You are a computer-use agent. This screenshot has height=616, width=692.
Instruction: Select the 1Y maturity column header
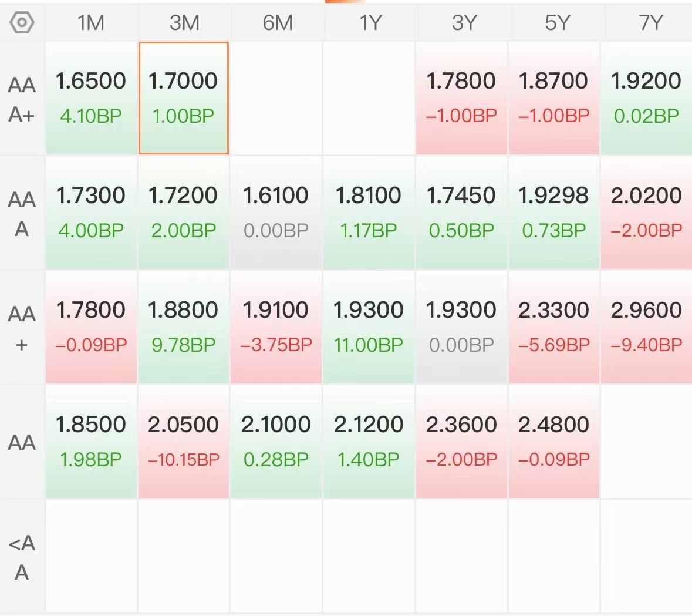[x=370, y=22]
